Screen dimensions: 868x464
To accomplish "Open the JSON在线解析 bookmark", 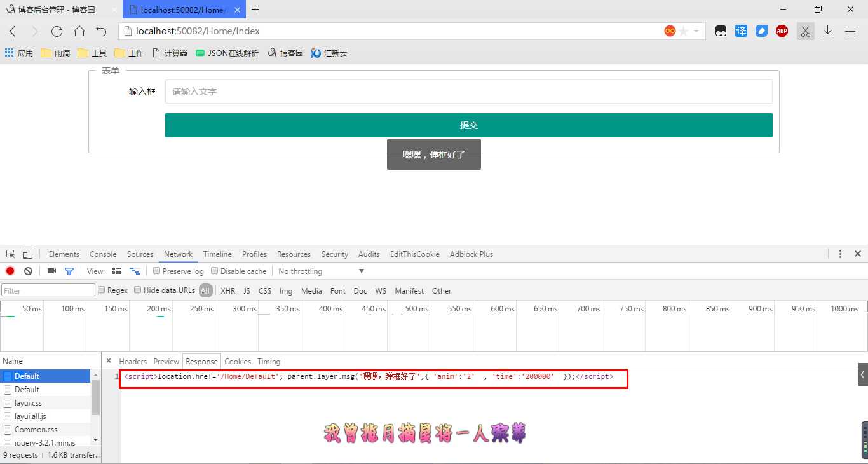I will (x=227, y=53).
